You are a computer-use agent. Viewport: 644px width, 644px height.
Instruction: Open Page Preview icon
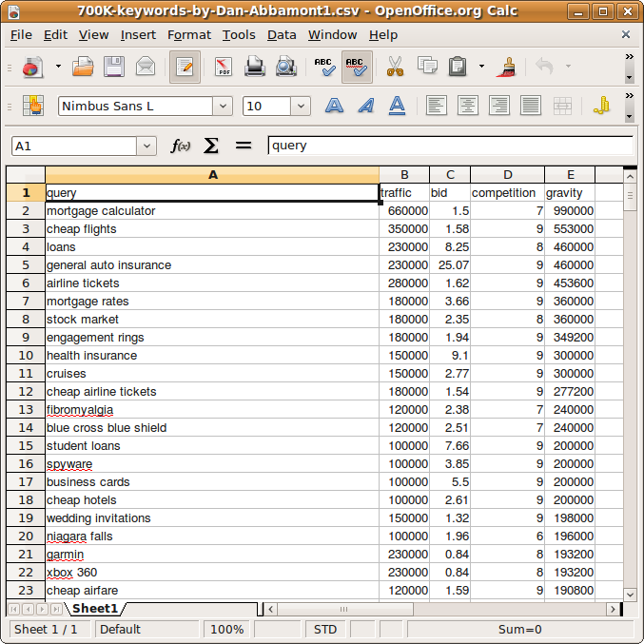pos(286,67)
